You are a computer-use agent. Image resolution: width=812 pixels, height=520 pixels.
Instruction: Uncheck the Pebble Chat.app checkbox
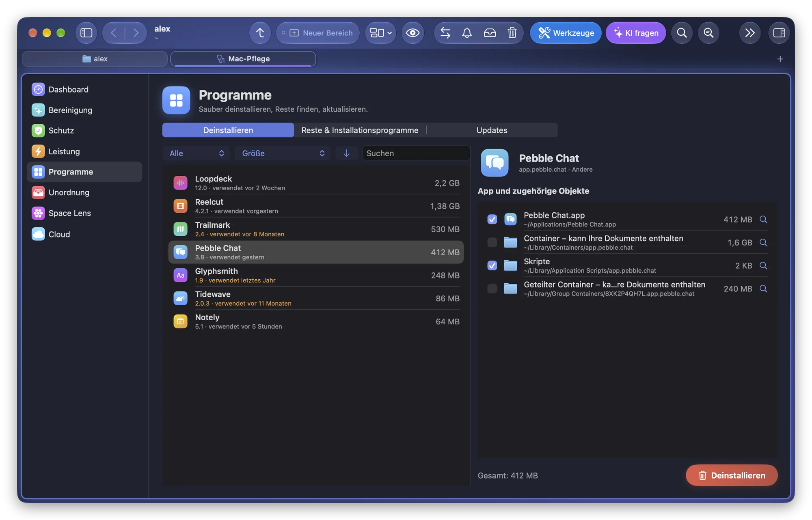[x=492, y=220]
